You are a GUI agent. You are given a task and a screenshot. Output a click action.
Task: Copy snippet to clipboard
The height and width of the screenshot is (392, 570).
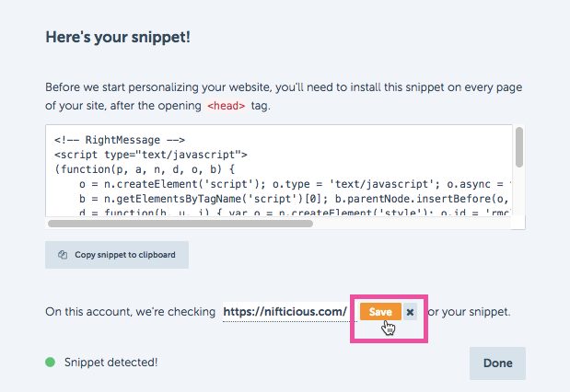[117, 255]
